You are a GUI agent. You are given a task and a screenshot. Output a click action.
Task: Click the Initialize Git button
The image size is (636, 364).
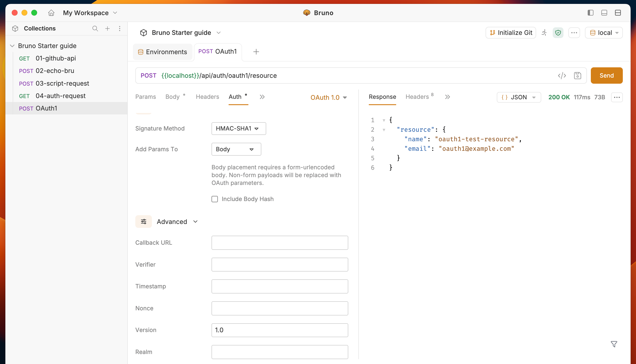(511, 33)
